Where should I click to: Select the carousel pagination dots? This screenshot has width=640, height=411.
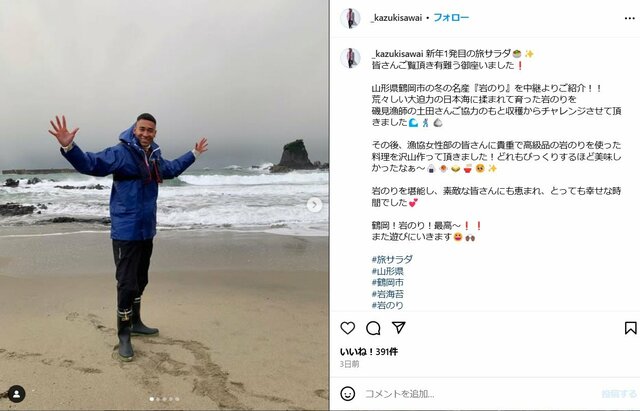coord(164,399)
